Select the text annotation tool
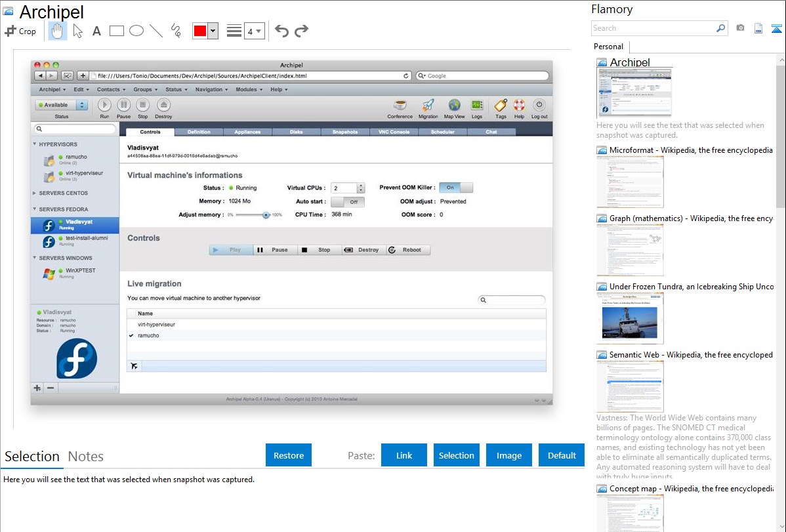This screenshot has width=786, height=532. click(96, 31)
